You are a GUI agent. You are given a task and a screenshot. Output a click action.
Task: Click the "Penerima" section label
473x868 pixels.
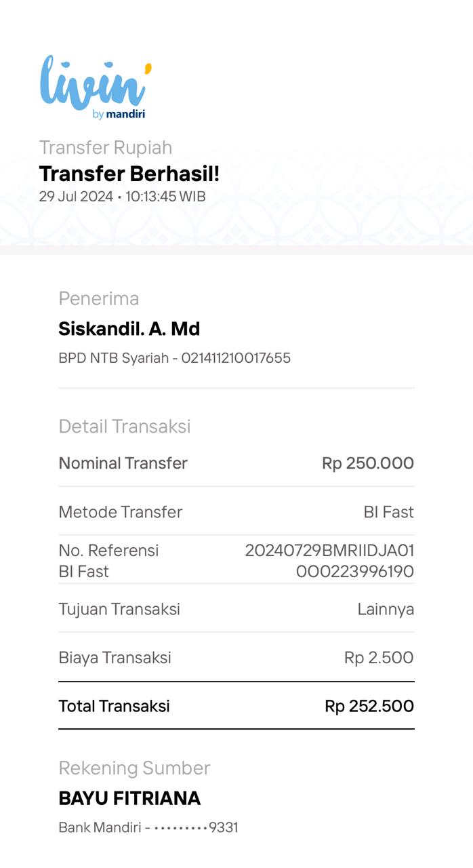99,298
